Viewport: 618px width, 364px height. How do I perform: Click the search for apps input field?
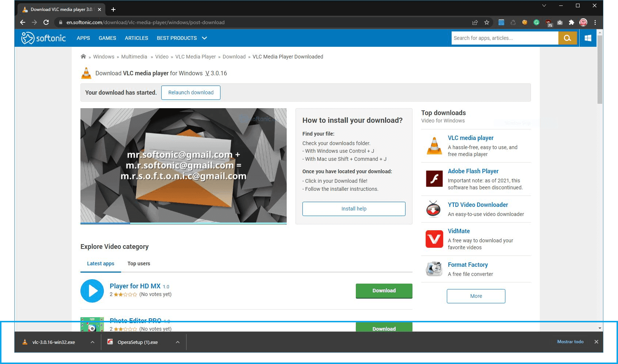tap(505, 38)
